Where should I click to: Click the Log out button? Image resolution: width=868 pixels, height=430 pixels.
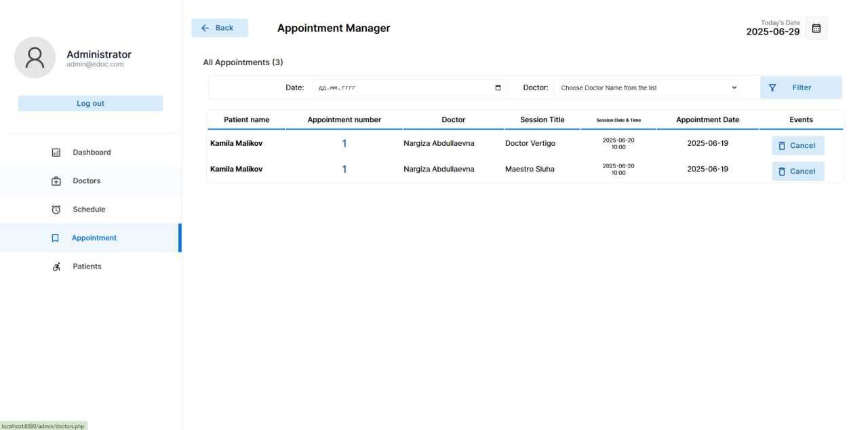90,103
